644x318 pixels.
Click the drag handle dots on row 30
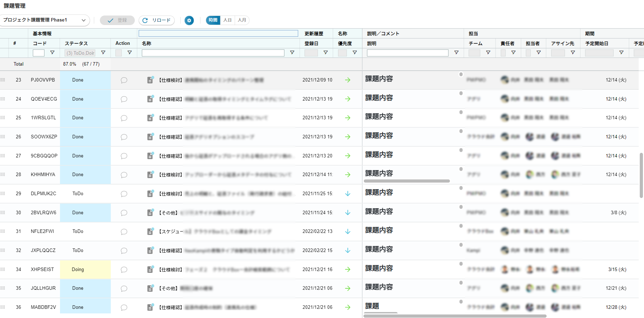[3, 212]
